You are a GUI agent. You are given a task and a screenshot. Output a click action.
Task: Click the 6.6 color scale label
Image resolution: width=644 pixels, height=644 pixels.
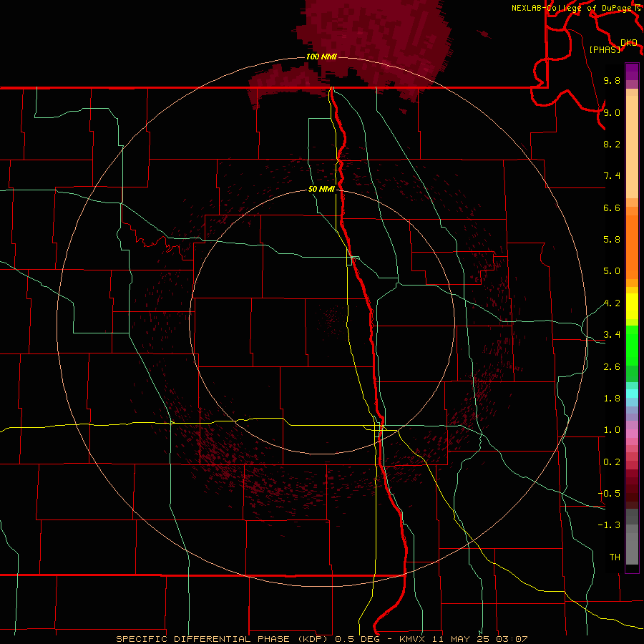[x=612, y=208]
